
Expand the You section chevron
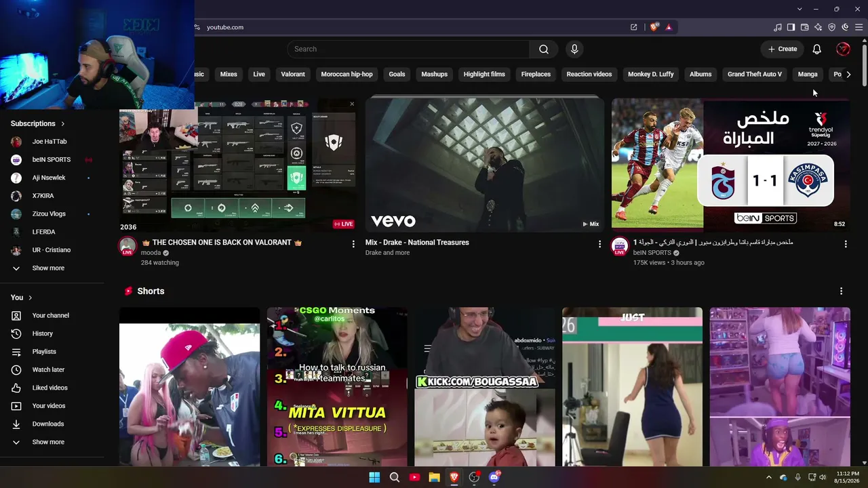pos(31,298)
